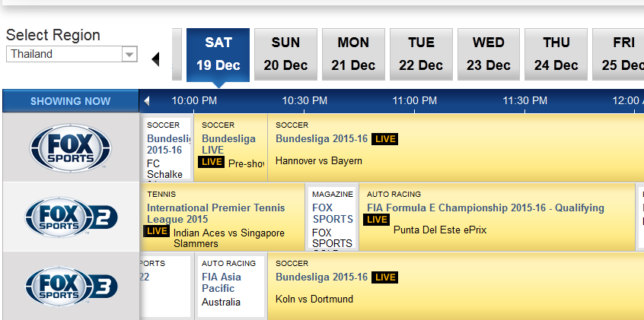Switch to the TUE 22 Dec tab
Image resolution: width=644 pixels, height=320 pixels.
click(421, 54)
